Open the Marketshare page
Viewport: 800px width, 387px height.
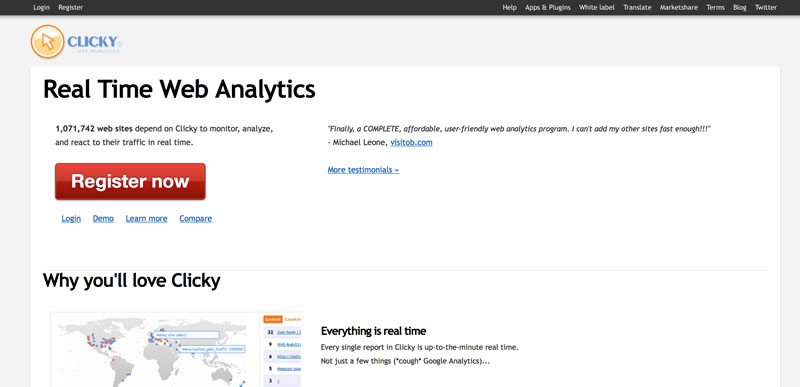tap(679, 8)
